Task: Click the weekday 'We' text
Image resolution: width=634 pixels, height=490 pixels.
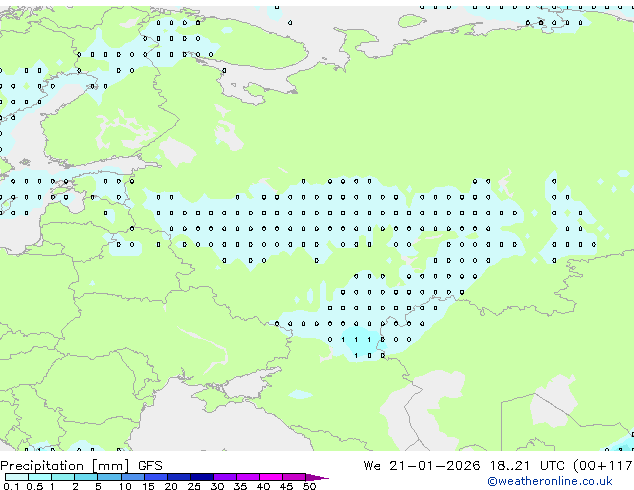Action: point(372,466)
